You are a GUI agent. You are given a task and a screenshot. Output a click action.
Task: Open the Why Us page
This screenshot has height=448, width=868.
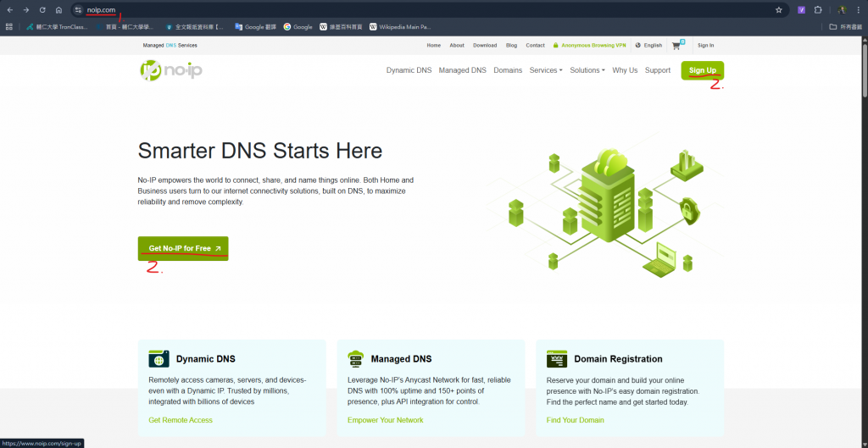pyautogui.click(x=625, y=70)
